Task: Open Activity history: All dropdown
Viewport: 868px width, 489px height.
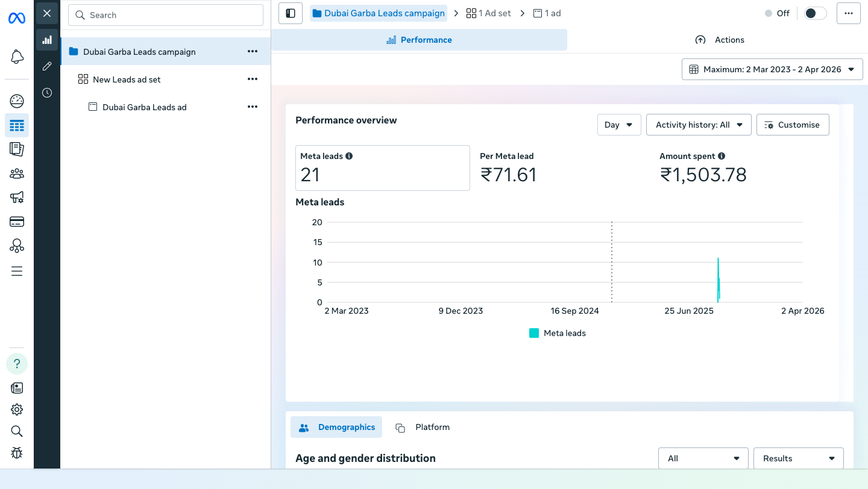Action: click(699, 125)
